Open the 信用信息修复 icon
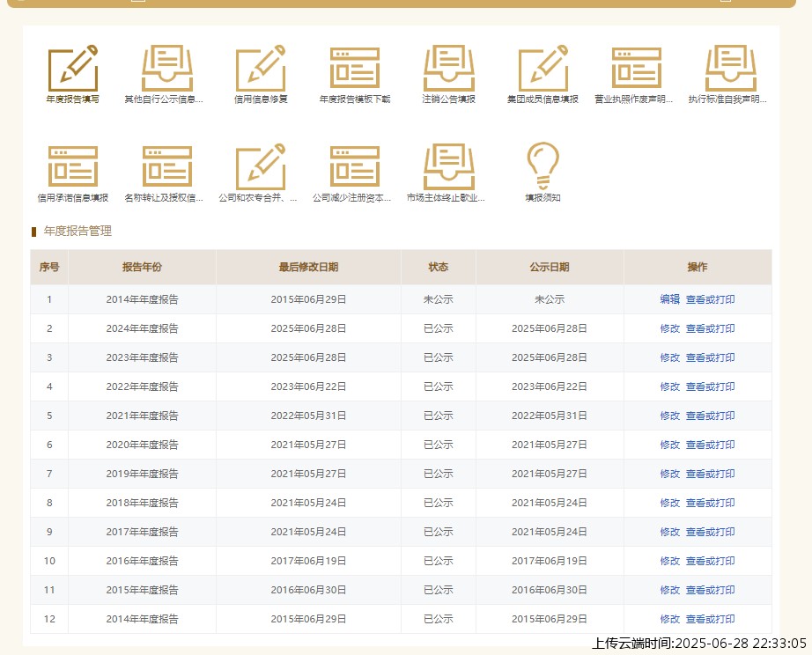This screenshot has width=812, height=655. pos(261,68)
